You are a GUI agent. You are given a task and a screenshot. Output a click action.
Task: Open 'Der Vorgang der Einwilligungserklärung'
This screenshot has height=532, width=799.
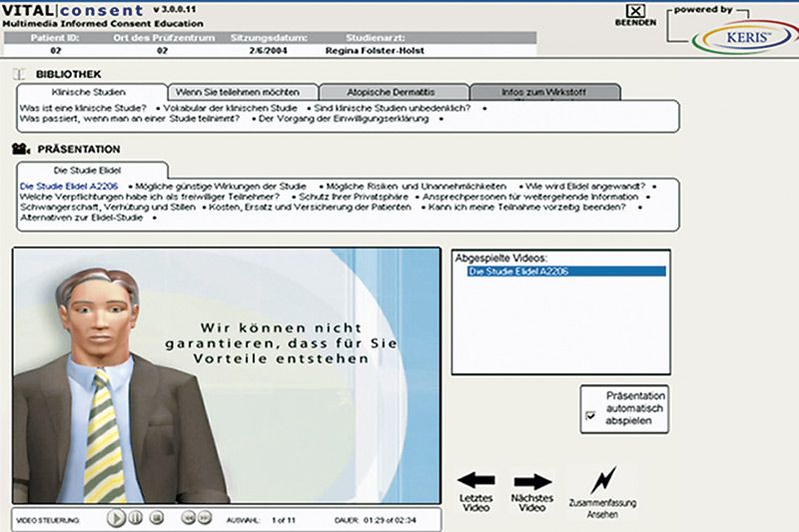(x=344, y=119)
